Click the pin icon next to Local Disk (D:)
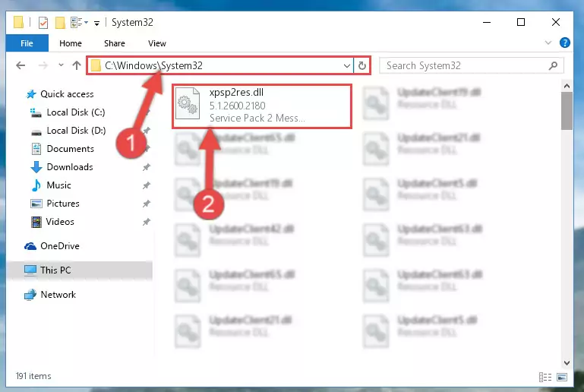 pos(147,131)
